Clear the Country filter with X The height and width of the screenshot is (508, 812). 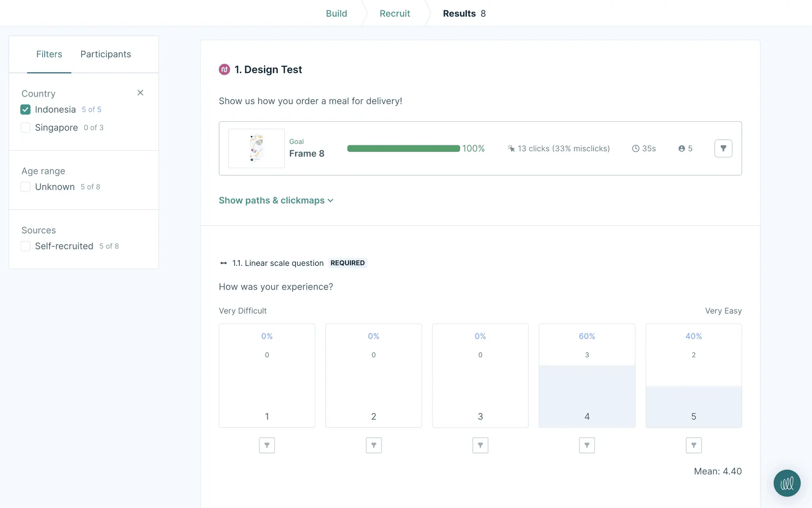[x=140, y=93]
